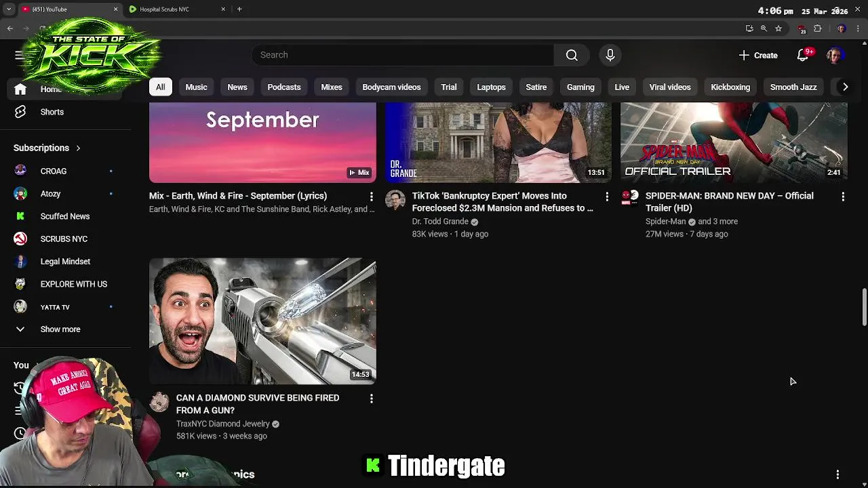
Task: Open more options at bottom section
Action: click(x=837, y=474)
